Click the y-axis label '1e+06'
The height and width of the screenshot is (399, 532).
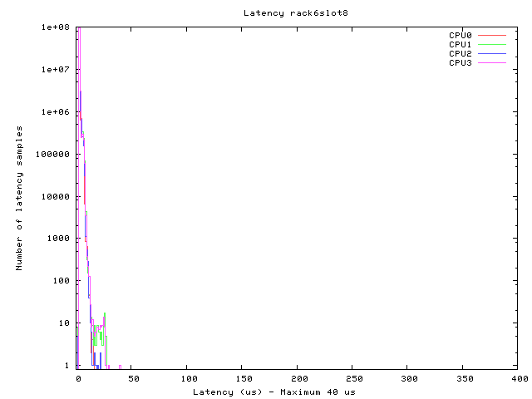click(x=56, y=112)
